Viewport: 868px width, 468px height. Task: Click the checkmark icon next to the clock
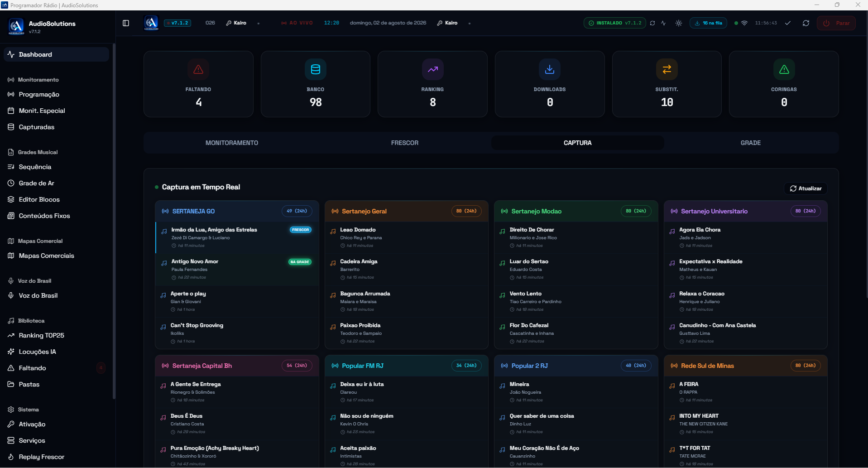coord(788,23)
